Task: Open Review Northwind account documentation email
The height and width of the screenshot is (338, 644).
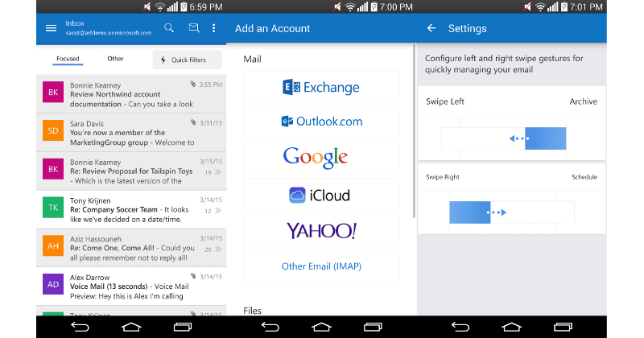Action: (x=131, y=94)
